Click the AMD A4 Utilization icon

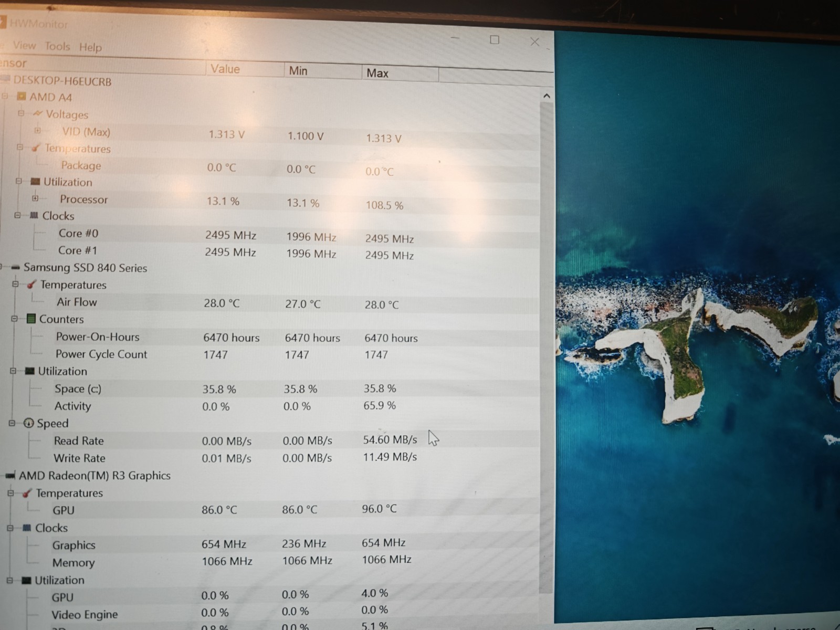tap(35, 182)
